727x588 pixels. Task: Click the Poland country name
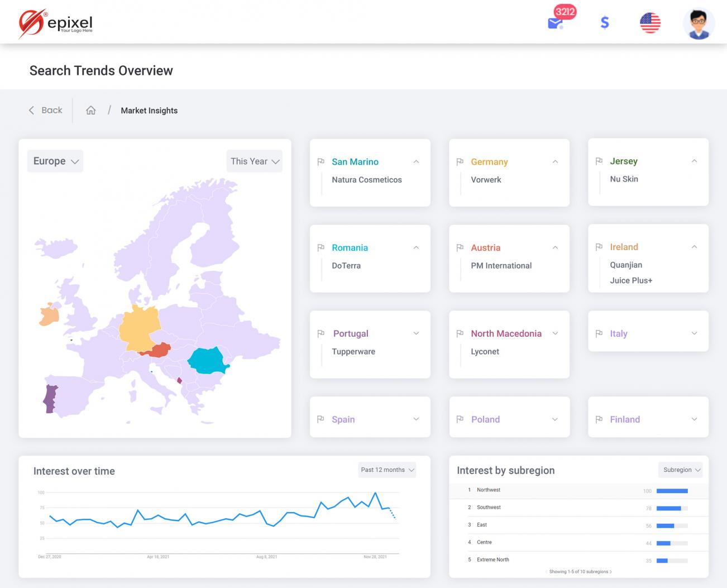(485, 419)
